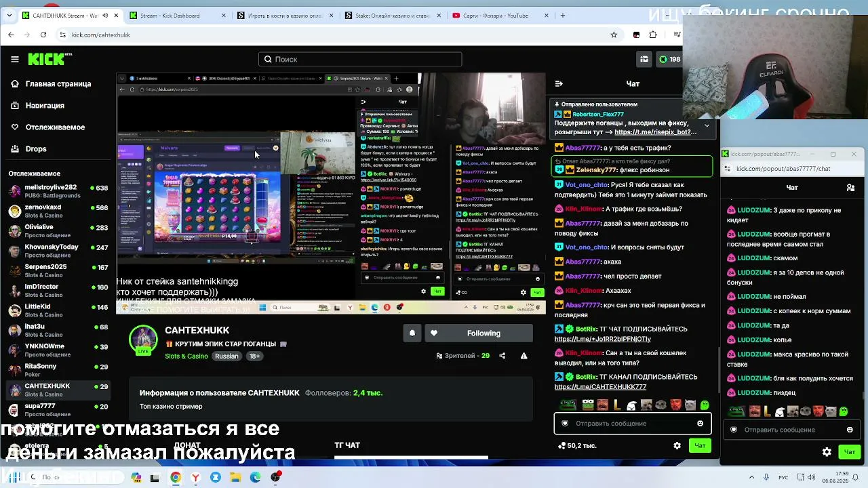Screen dimensions: 868x488
Task: Click the live stream video player
Action: click(x=331, y=193)
